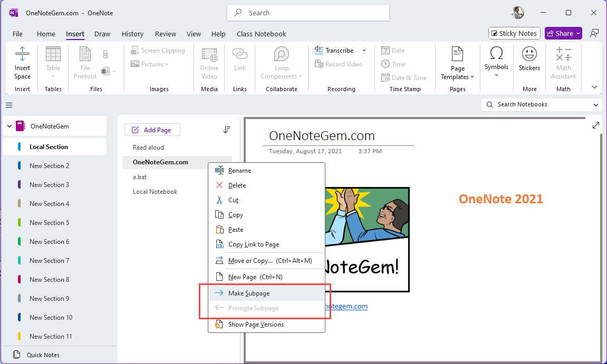The image size is (607, 364).
Task: Click the Link icon in ribbon
Action: 240,54
